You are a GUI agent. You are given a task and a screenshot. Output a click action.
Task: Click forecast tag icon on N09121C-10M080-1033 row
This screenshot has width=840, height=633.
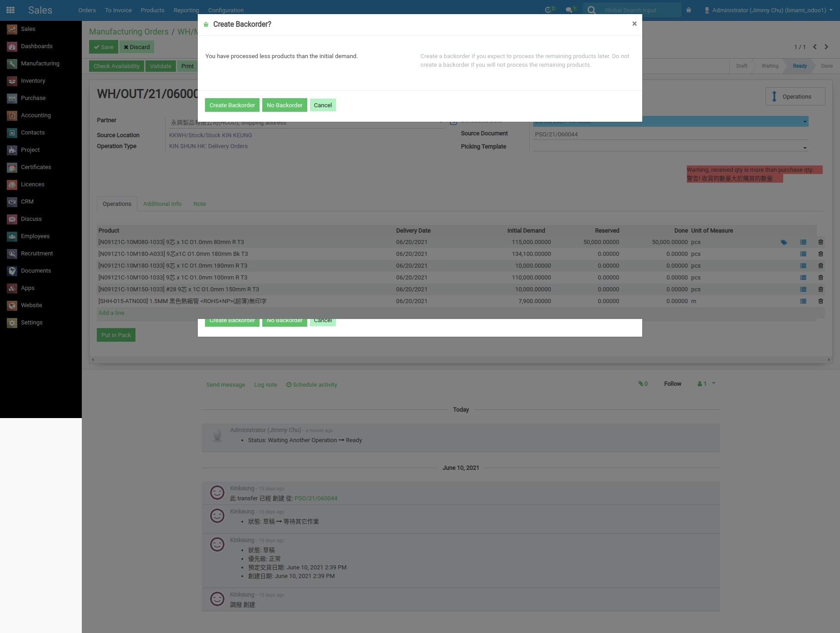pyautogui.click(x=784, y=242)
